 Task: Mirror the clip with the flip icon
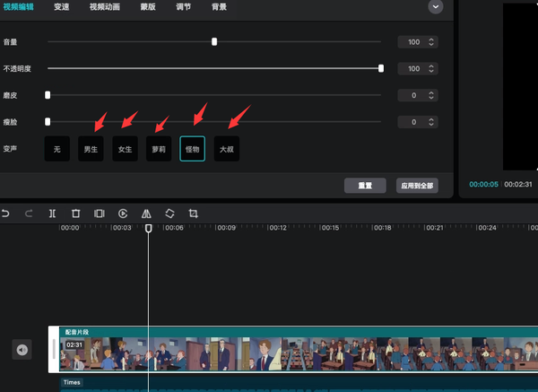coord(146,213)
